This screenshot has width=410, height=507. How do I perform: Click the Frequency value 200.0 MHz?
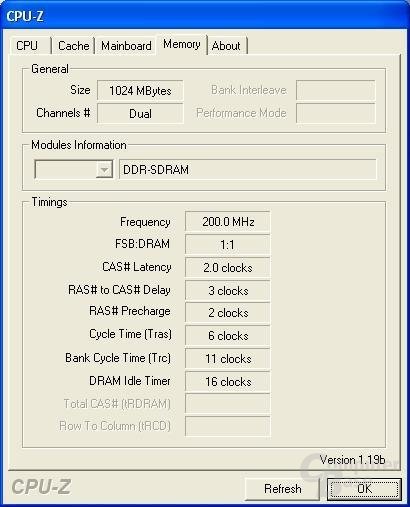(228, 222)
